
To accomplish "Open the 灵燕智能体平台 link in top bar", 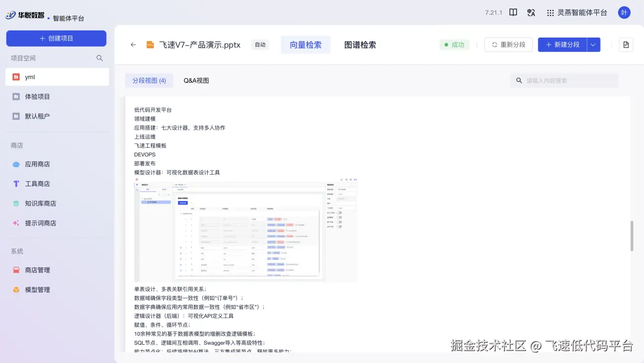I will (582, 13).
